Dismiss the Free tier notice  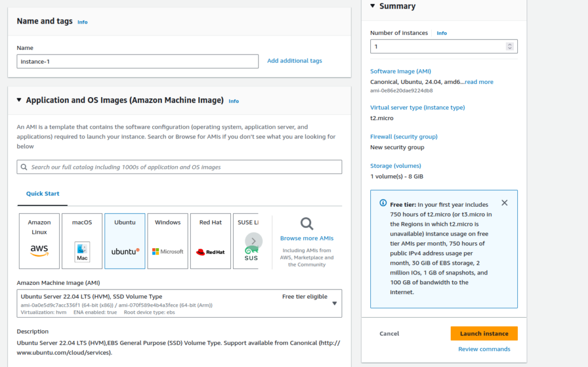click(504, 203)
